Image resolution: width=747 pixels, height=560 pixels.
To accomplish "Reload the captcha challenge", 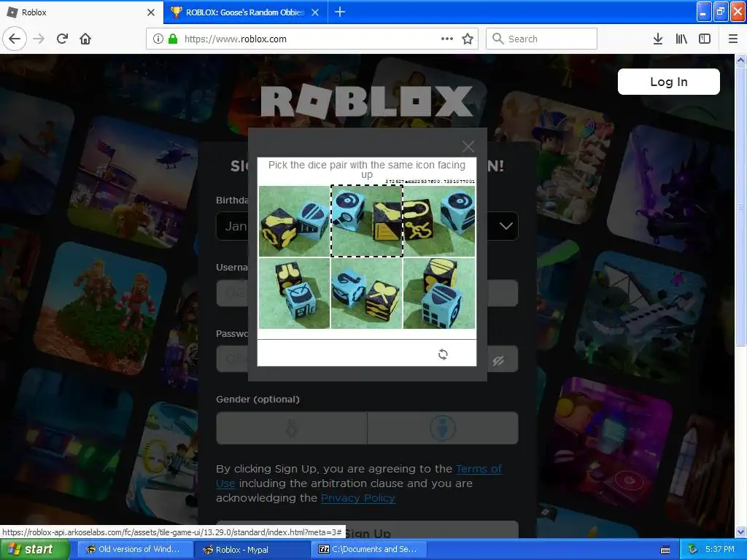I will [443, 354].
